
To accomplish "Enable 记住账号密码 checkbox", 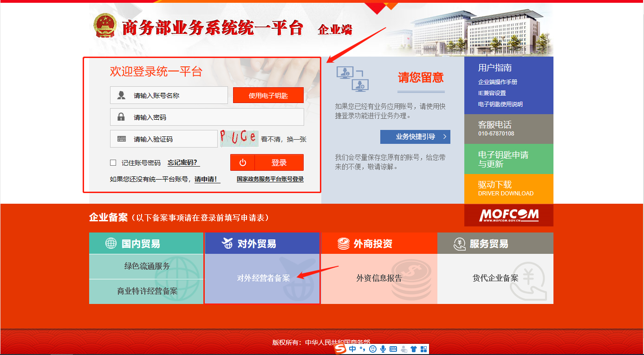I will [x=113, y=162].
